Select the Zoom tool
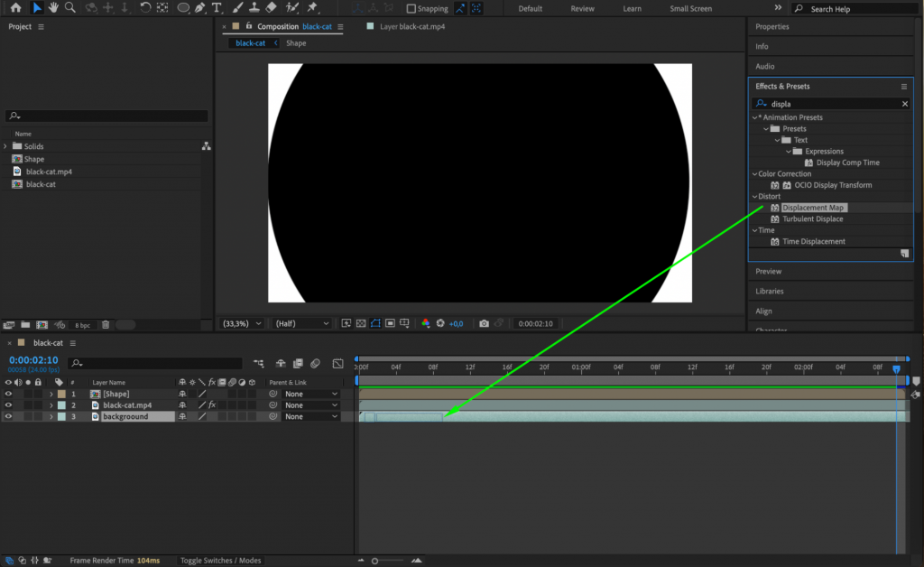The height and width of the screenshot is (567, 924). [70, 8]
